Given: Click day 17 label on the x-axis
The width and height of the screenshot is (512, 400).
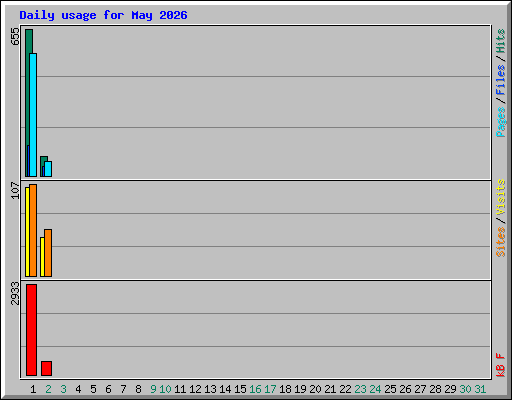Looking at the screenshot, I should (270, 389).
